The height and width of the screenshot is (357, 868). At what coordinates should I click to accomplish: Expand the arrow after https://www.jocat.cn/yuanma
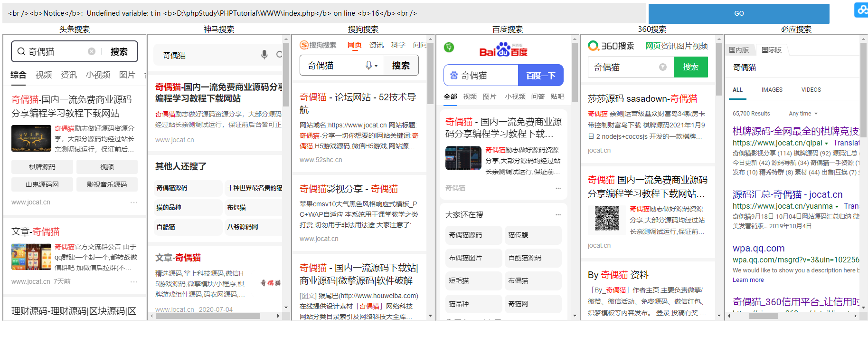tap(837, 206)
